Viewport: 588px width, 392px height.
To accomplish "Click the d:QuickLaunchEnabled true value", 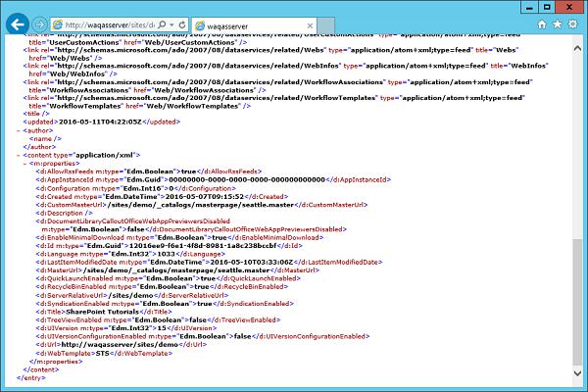I will click(208, 278).
